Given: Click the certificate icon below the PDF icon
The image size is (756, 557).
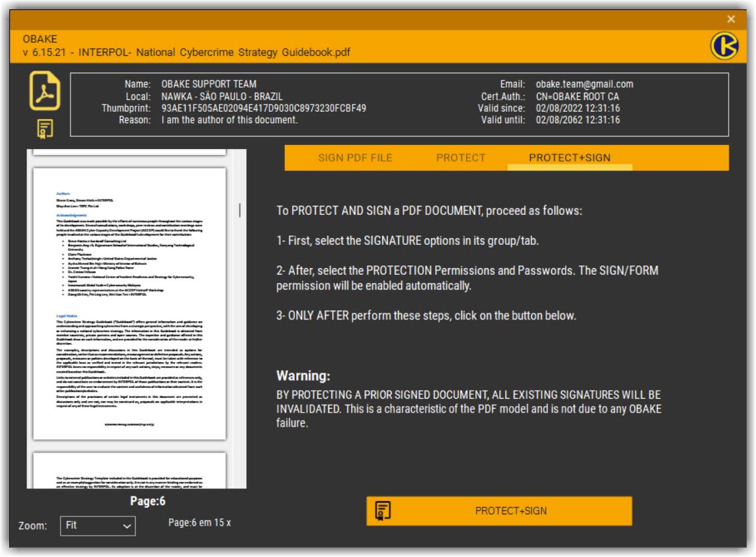Looking at the screenshot, I should (45, 129).
